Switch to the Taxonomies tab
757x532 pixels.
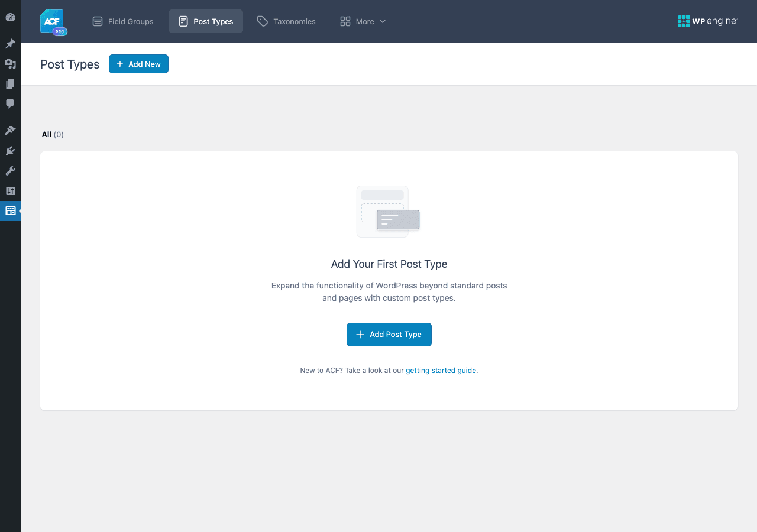click(x=286, y=21)
